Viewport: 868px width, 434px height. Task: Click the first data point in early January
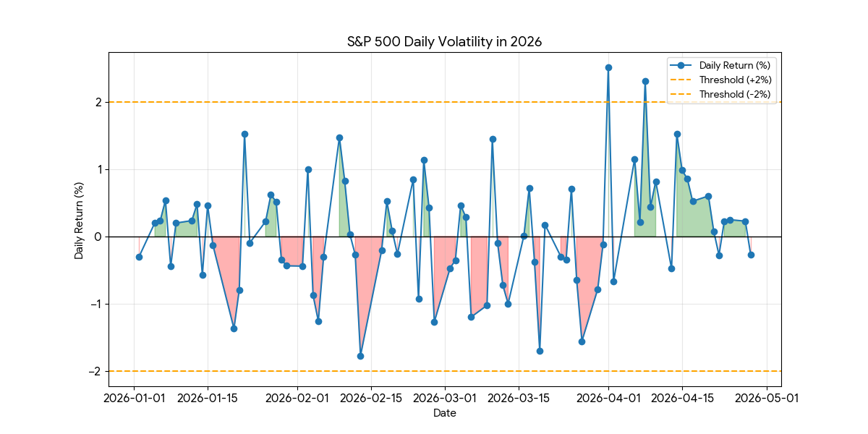tap(139, 257)
